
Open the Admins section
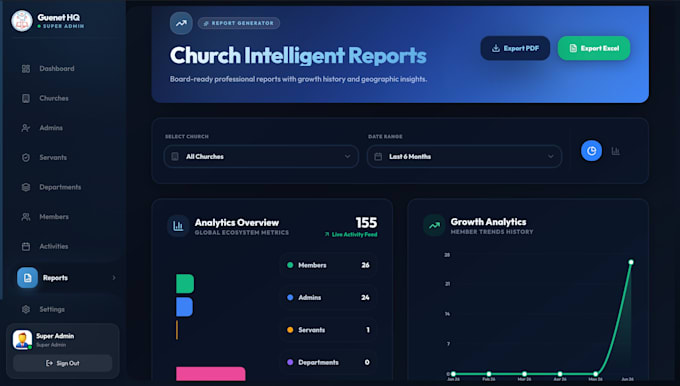[51, 128]
